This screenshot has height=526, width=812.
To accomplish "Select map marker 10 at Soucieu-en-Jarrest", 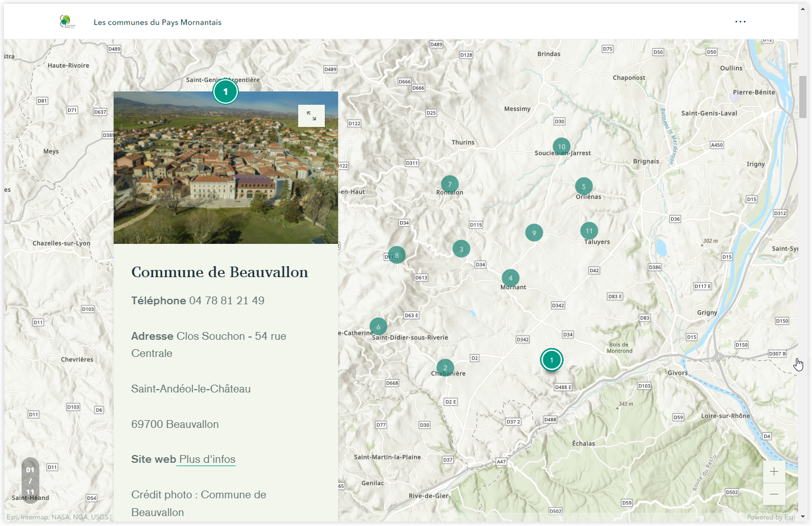I will tap(561, 146).
